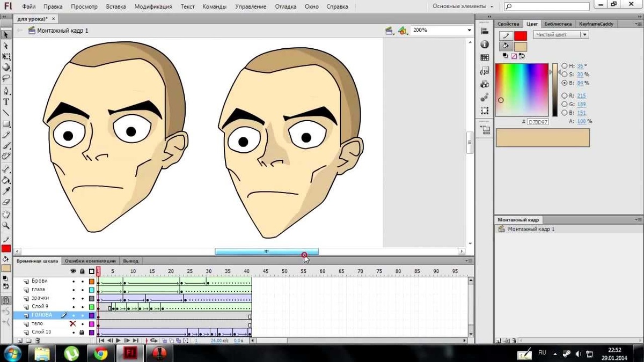Viewport: 644px width, 362px height.
Task: Choose the Zoom magnifier tool
Action: [x=6, y=226]
